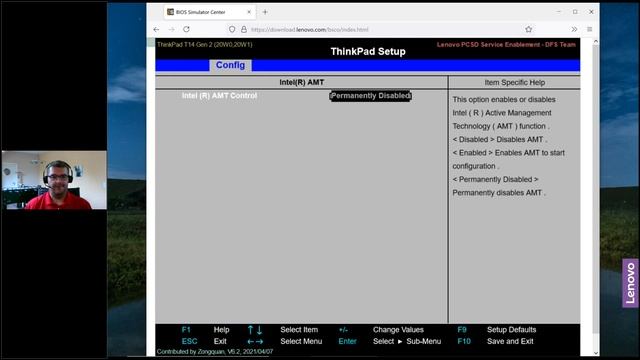The height and width of the screenshot is (360, 640).
Task: Click the Enter Select Sub-Menu key
Action: 347,341
